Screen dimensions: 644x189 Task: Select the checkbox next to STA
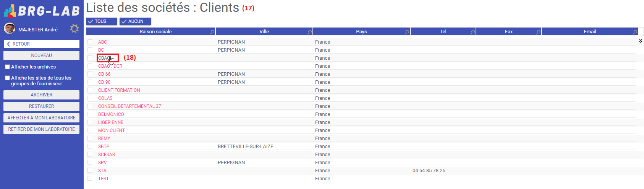coord(90,170)
